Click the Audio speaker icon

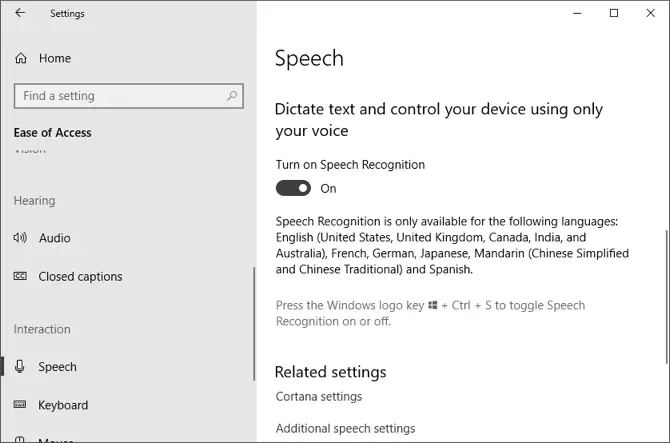click(x=21, y=238)
